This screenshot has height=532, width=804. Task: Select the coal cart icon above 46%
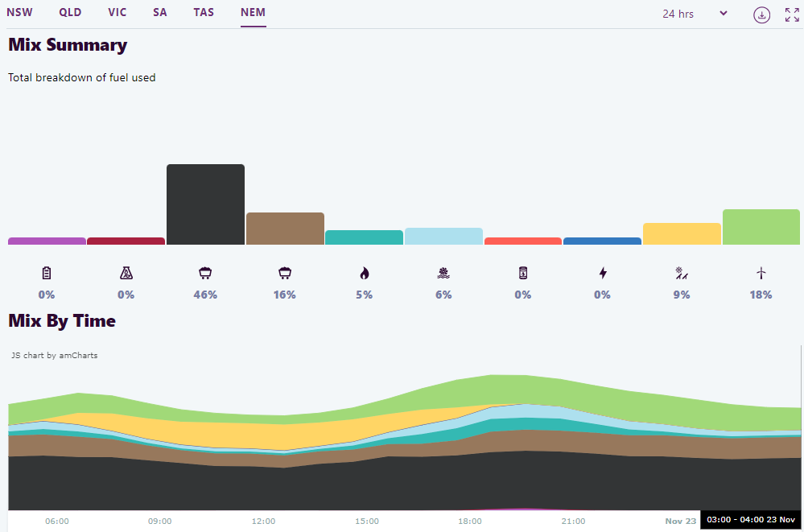click(205, 273)
